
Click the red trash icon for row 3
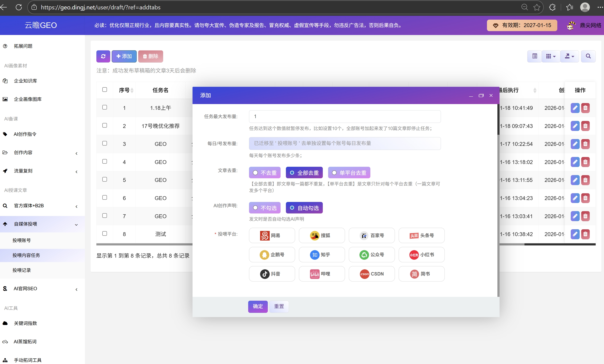(585, 144)
